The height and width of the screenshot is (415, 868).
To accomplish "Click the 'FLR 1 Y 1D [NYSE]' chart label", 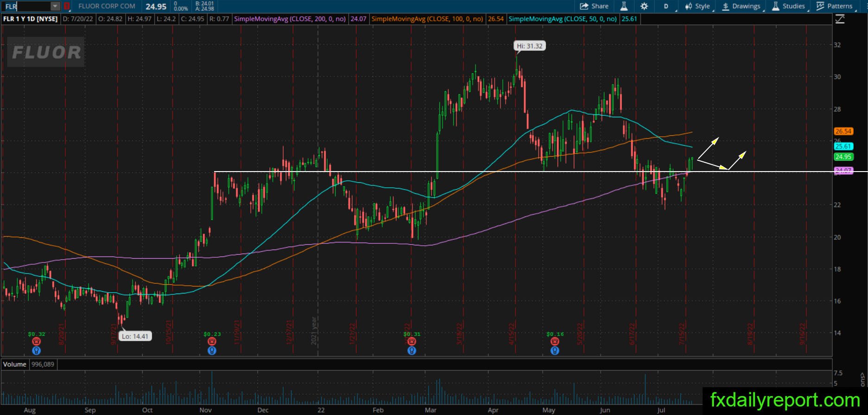I will 31,19.
